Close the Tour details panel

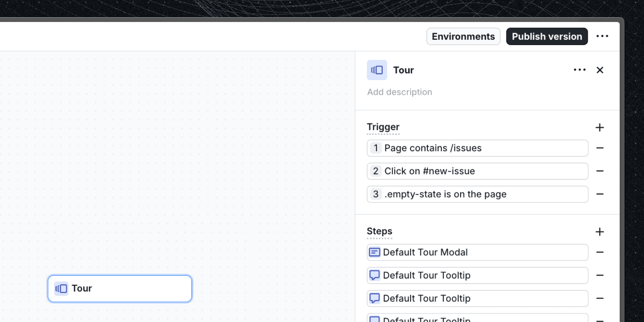pyautogui.click(x=600, y=70)
